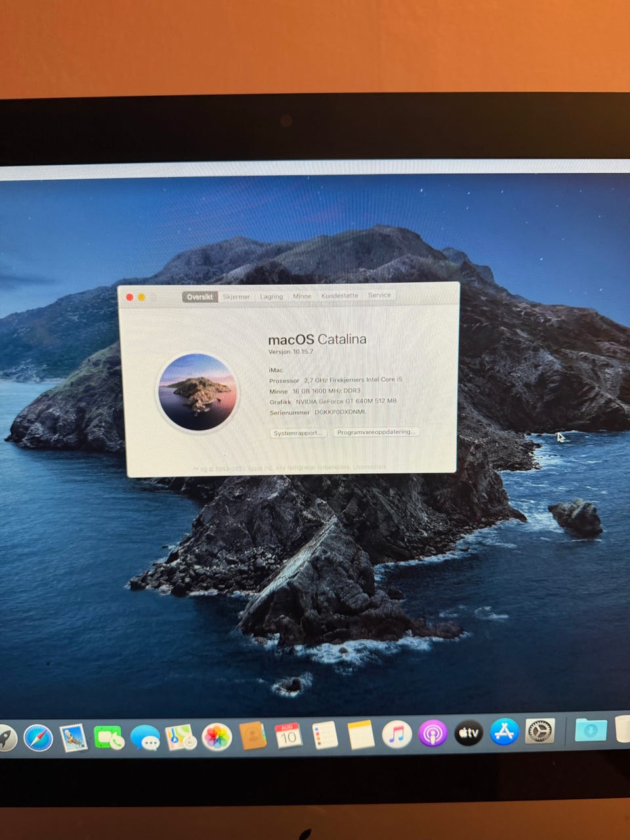Select the Minne tab

tap(302, 296)
